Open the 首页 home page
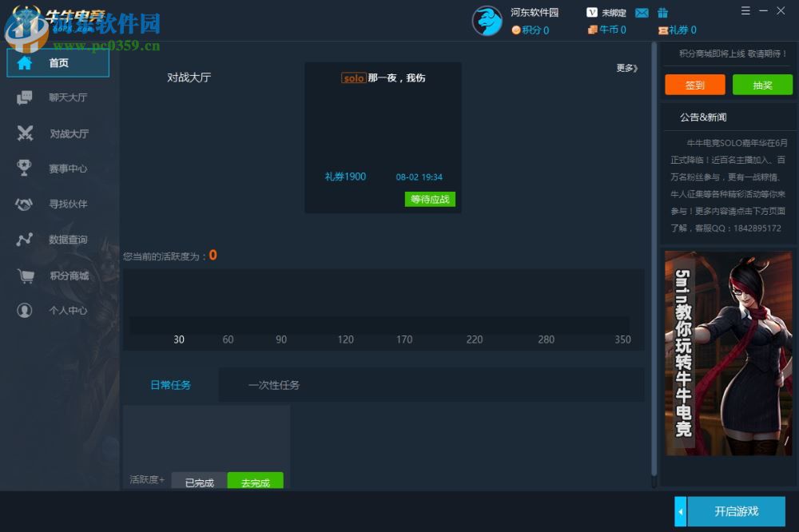This screenshot has width=799, height=532. [x=58, y=63]
